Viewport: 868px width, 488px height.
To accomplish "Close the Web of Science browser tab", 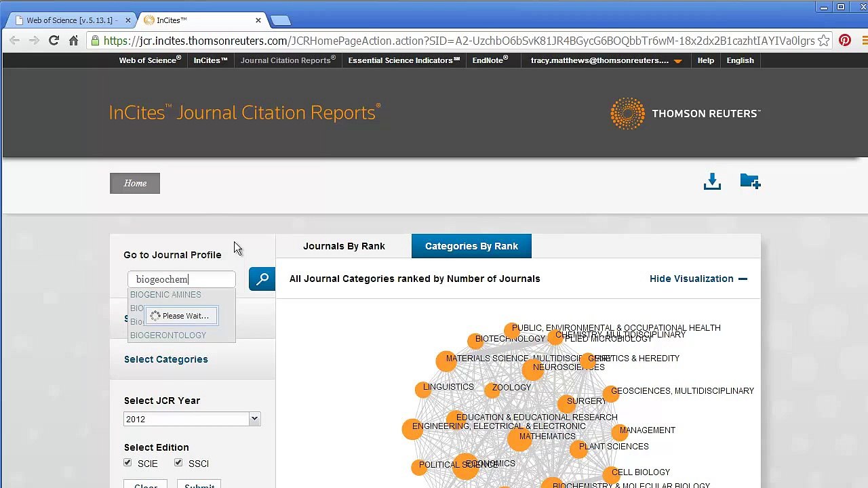I will (x=127, y=20).
